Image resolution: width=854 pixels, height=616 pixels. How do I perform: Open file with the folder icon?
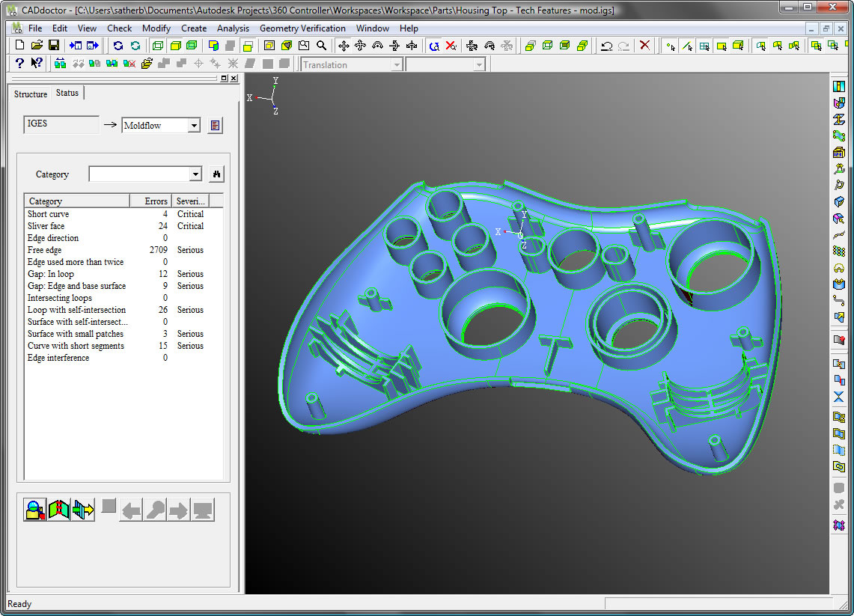coord(37,46)
